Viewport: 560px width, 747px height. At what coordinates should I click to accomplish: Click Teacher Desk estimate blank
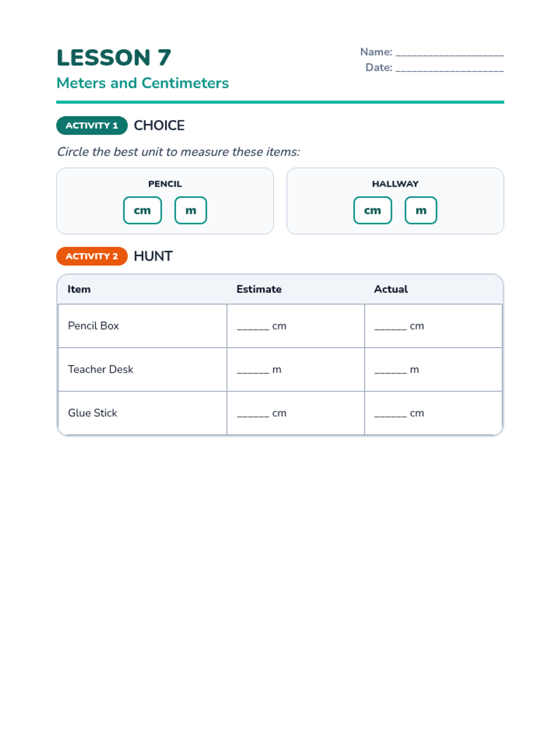tap(253, 370)
